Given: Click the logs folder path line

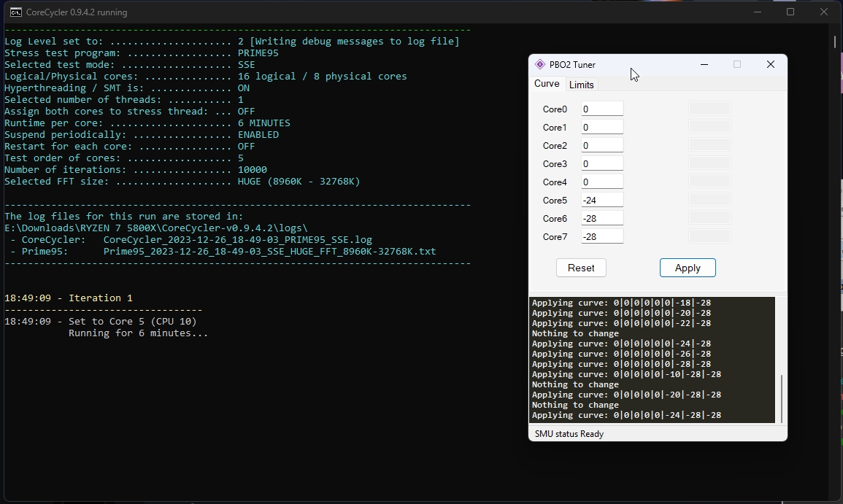Looking at the screenshot, I should (156, 228).
